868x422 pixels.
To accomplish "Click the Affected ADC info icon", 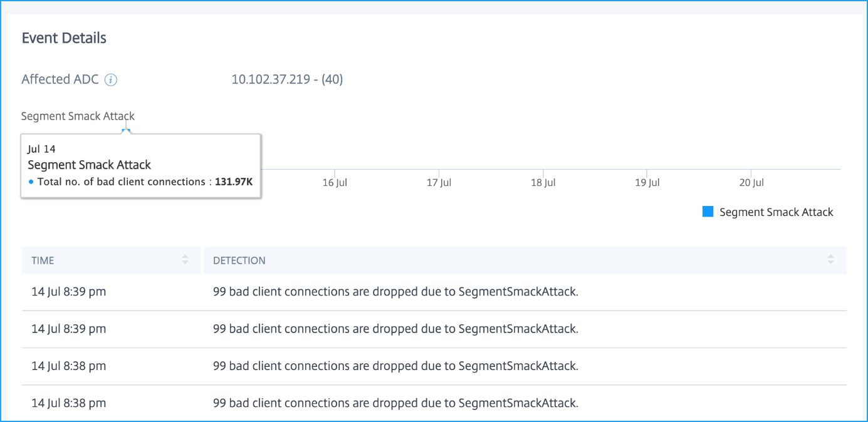I will [x=111, y=80].
